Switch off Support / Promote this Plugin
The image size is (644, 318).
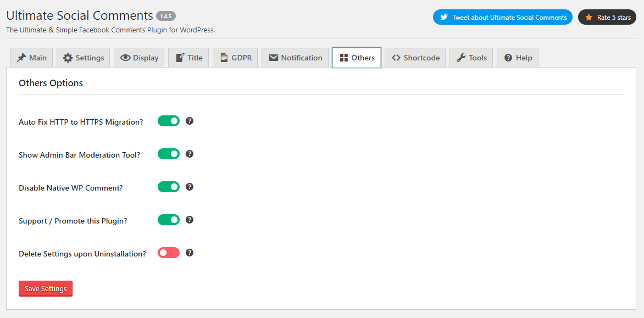click(169, 220)
